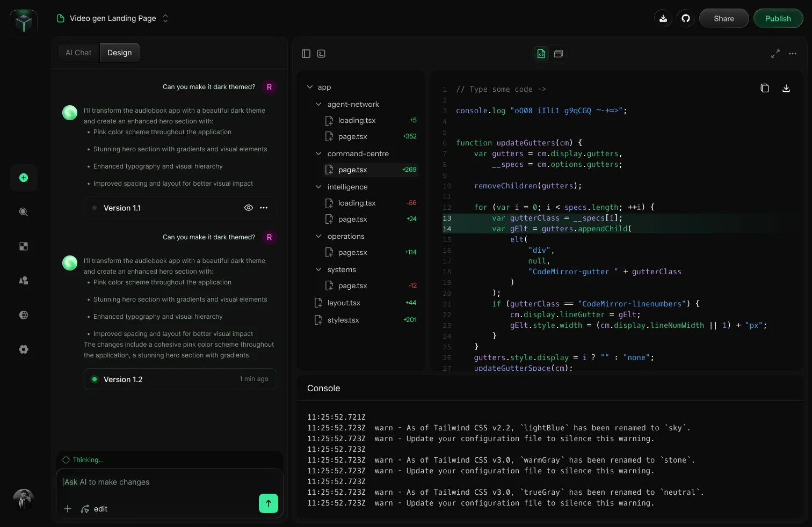
Task: Preview Version 1.1 with eye icon
Action: 249,208
